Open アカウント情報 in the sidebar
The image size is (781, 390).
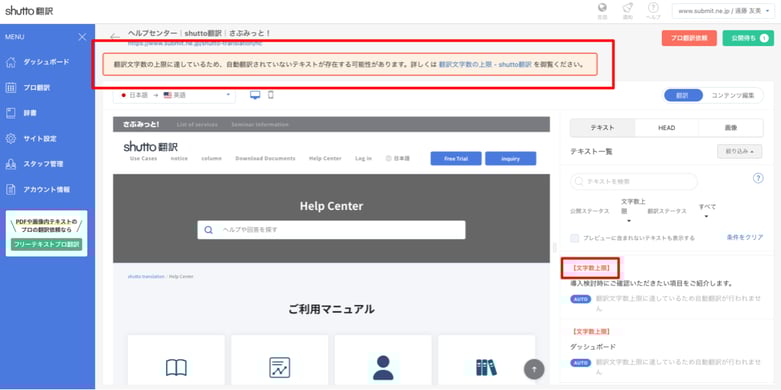coord(46,189)
